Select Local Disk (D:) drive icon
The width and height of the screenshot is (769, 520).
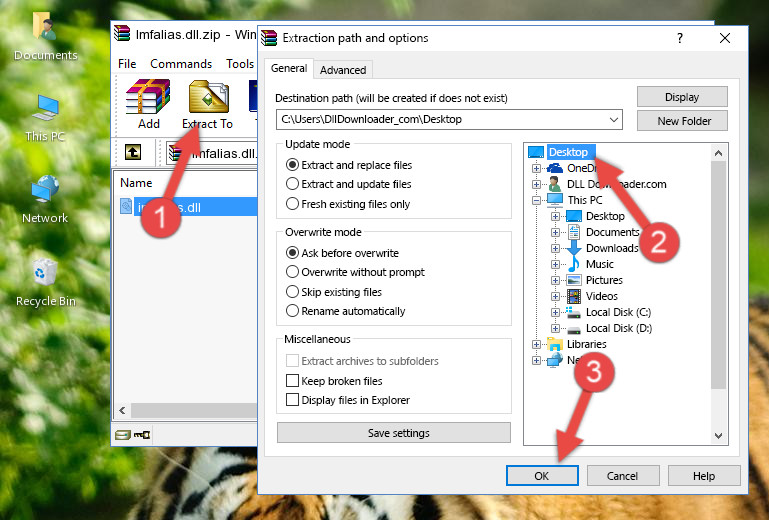pyautogui.click(x=574, y=328)
